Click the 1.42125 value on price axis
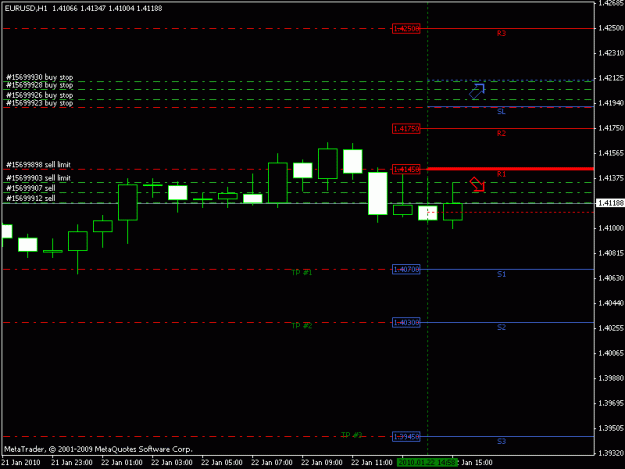The image size is (625, 469). [x=611, y=78]
